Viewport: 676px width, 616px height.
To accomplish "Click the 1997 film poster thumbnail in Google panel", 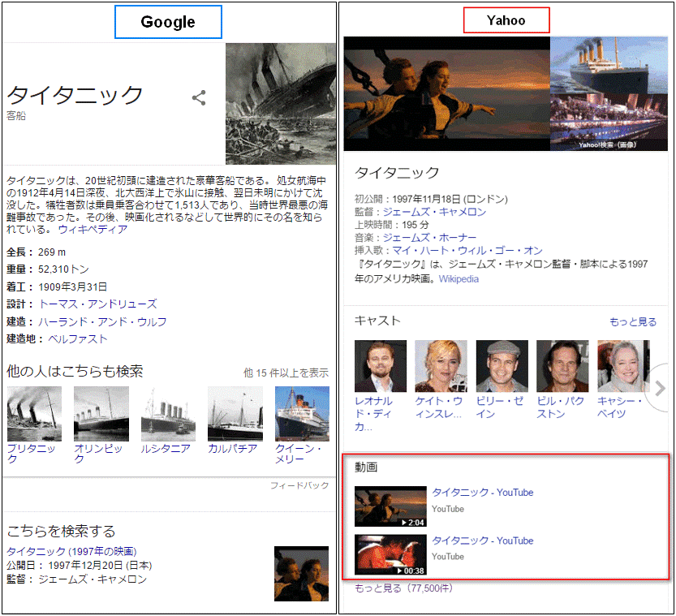I will (x=301, y=574).
